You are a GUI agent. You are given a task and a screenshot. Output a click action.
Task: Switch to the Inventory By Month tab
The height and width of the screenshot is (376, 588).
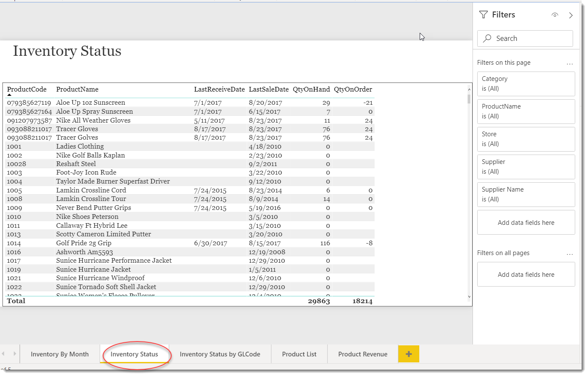point(60,354)
